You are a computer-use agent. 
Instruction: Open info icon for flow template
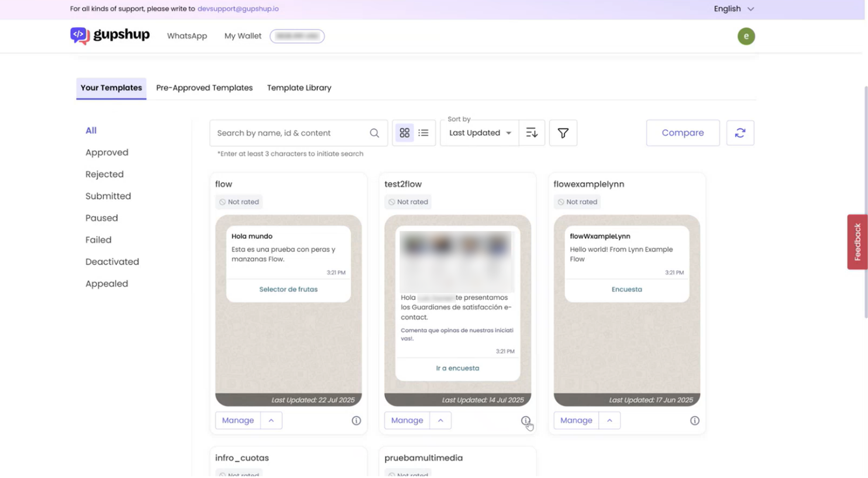[356, 421]
